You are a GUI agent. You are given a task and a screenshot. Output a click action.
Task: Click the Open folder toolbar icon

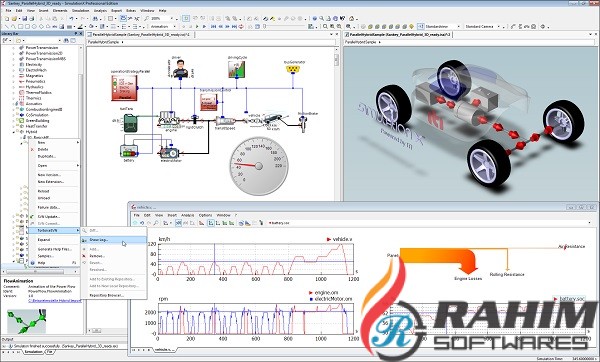point(14,18)
